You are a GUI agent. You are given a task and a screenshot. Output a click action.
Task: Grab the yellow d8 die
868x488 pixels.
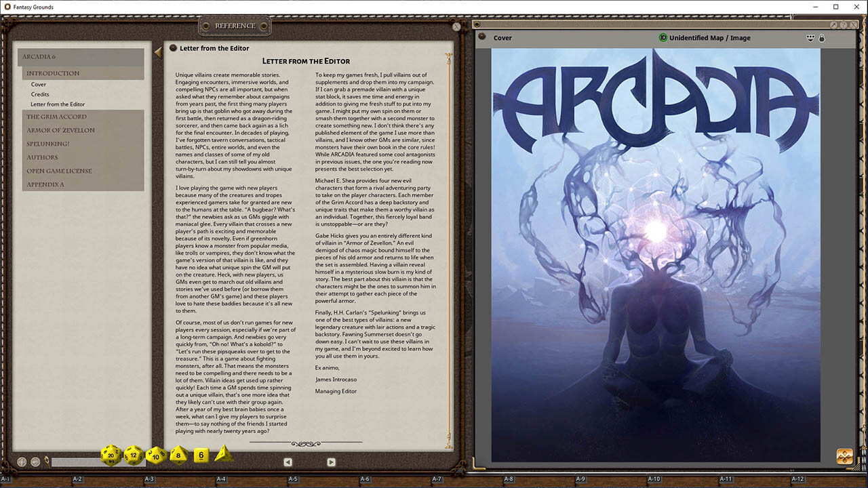179,455
